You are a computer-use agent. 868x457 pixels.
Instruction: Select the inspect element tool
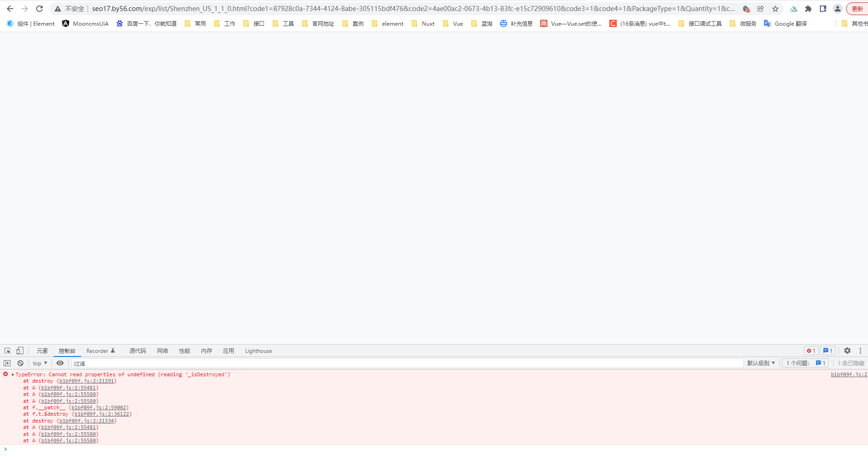point(7,351)
